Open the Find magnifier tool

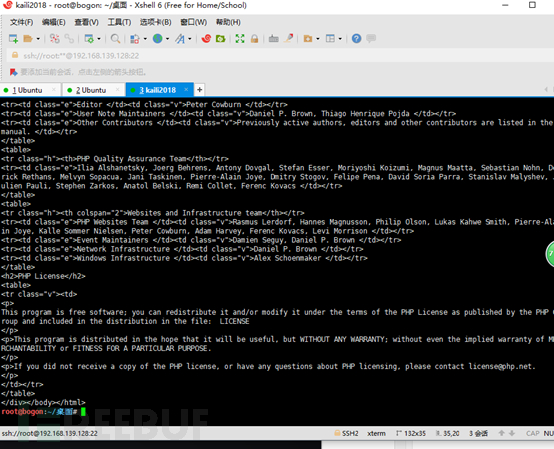tap(115, 39)
